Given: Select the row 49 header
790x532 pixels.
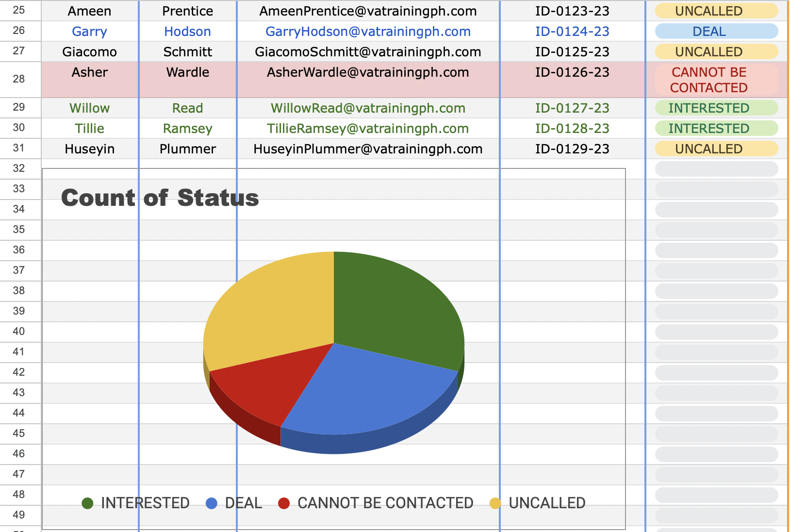Looking at the screenshot, I should [x=20, y=515].
